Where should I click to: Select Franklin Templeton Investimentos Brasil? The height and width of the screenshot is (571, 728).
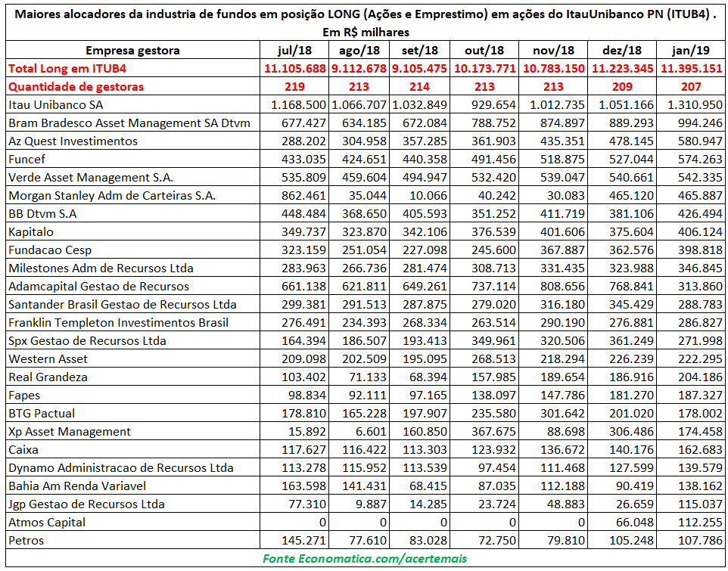click(x=118, y=322)
